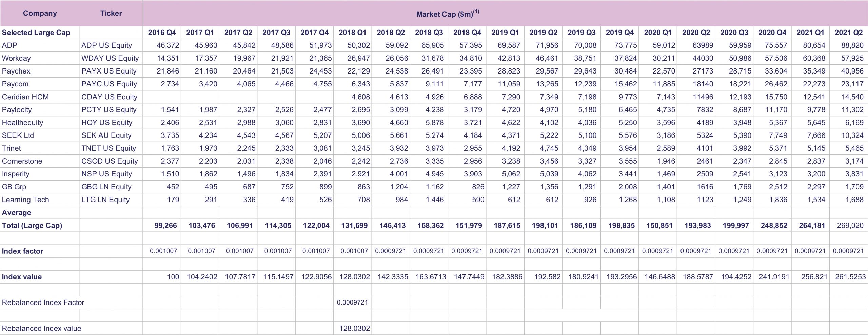Select the Market Cap ($m) header
The width and height of the screenshot is (868, 335).
448,14
